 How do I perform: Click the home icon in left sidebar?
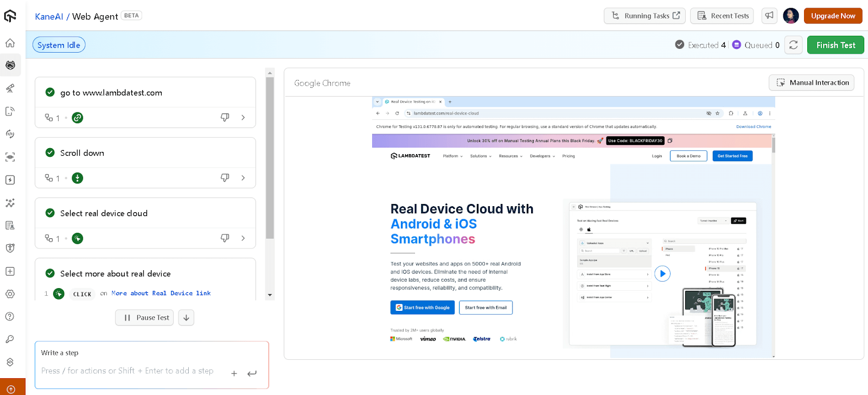[10, 43]
